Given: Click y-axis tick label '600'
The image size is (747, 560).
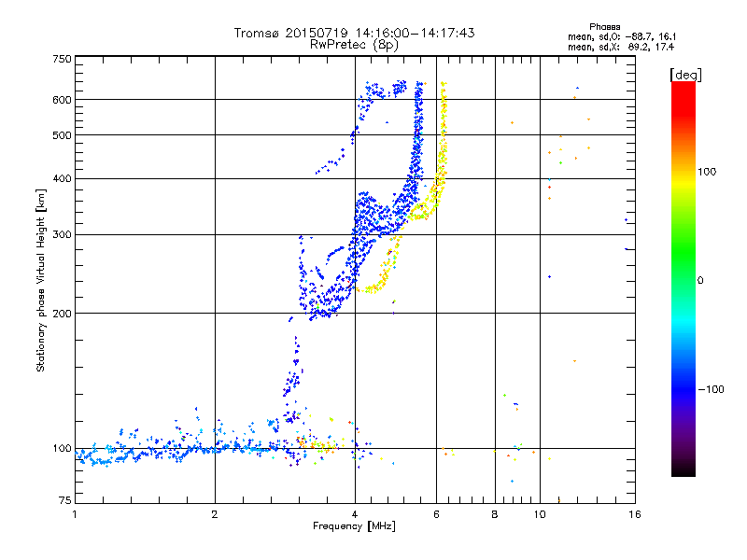Looking at the screenshot, I should click(62, 100).
